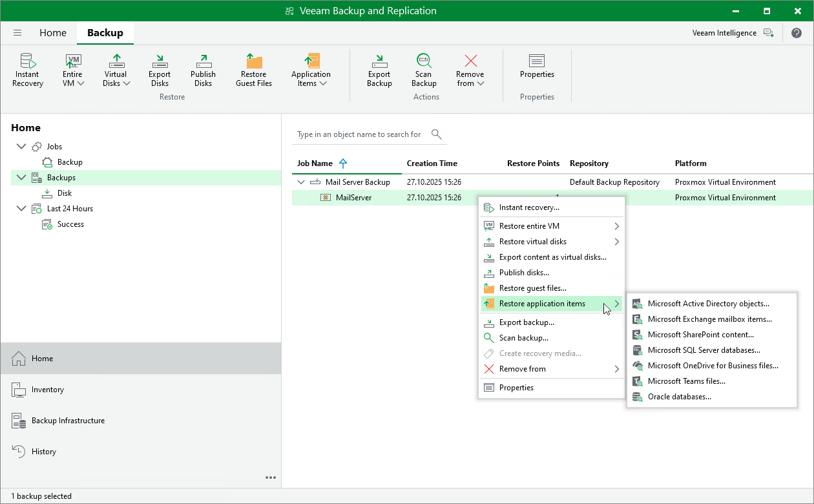814x504 pixels.
Task: Collapse the Mail Server Backup row
Action: point(301,182)
